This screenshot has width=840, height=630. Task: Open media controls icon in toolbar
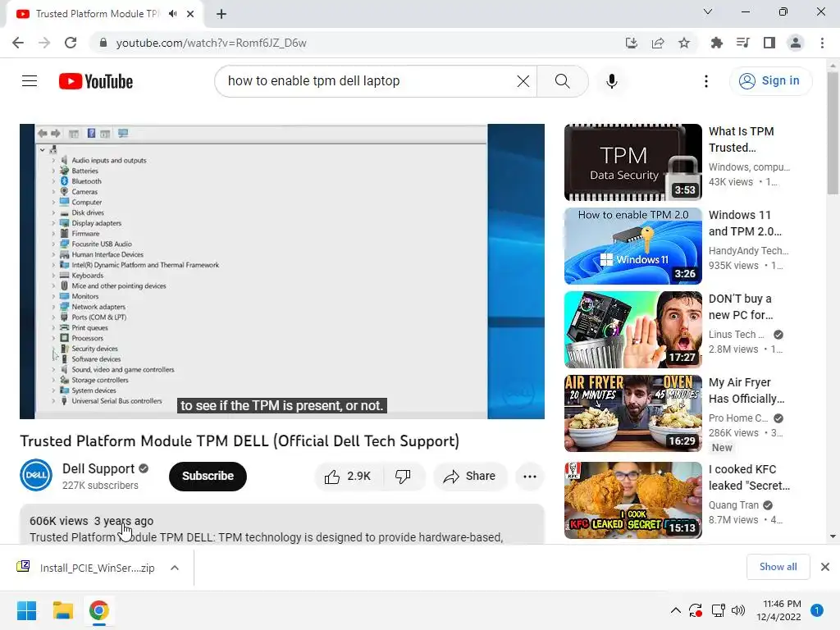click(743, 43)
